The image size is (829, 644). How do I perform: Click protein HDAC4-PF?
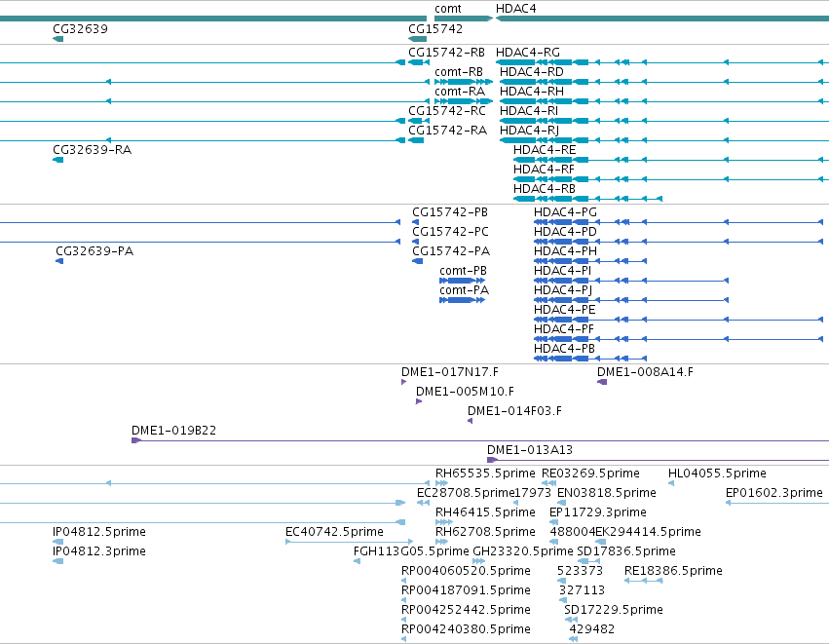tap(564, 330)
